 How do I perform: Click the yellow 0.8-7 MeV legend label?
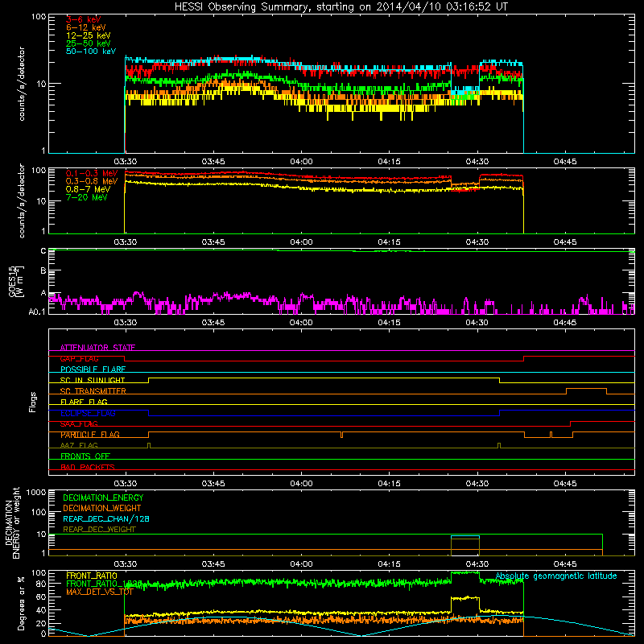click(88, 189)
